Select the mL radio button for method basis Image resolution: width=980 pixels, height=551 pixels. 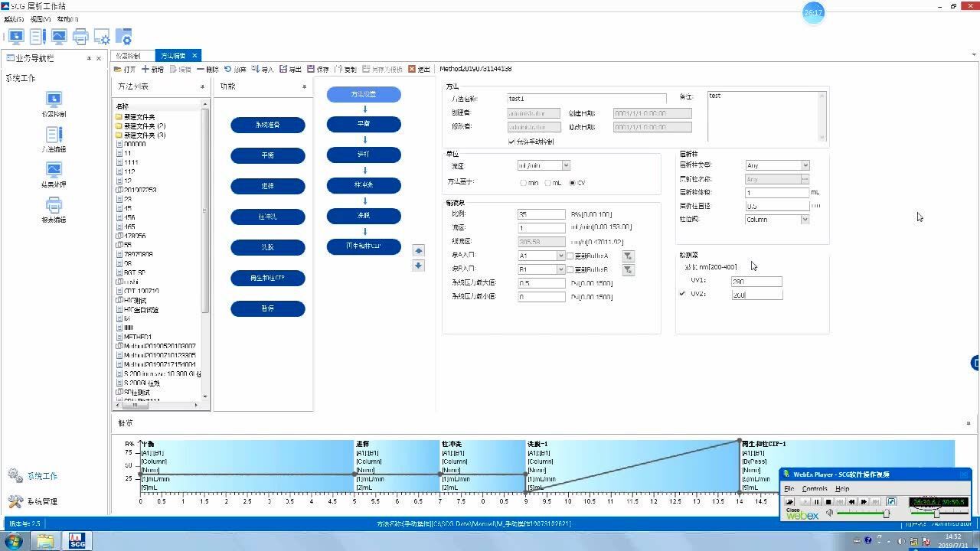547,183
